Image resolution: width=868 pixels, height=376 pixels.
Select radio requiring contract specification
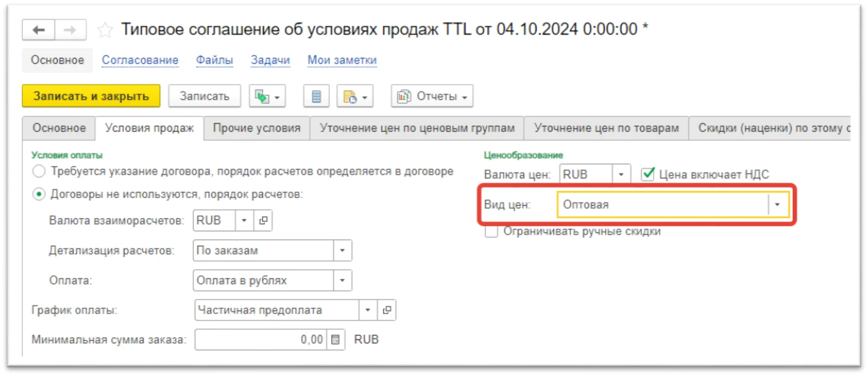[x=39, y=171]
